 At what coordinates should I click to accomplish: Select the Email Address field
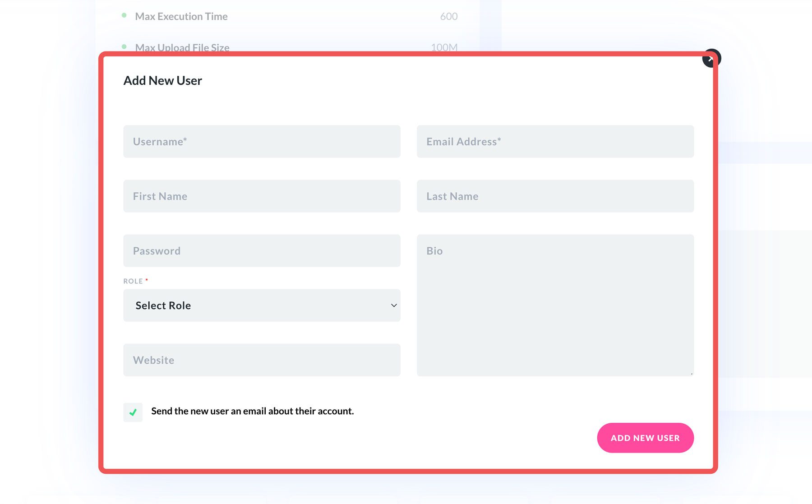tap(555, 141)
